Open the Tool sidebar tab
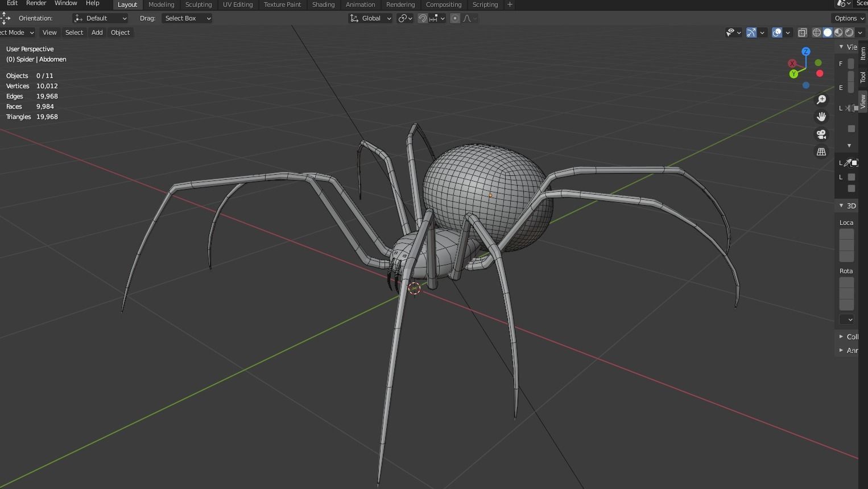Image resolution: width=868 pixels, height=489 pixels. click(x=863, y=77)
